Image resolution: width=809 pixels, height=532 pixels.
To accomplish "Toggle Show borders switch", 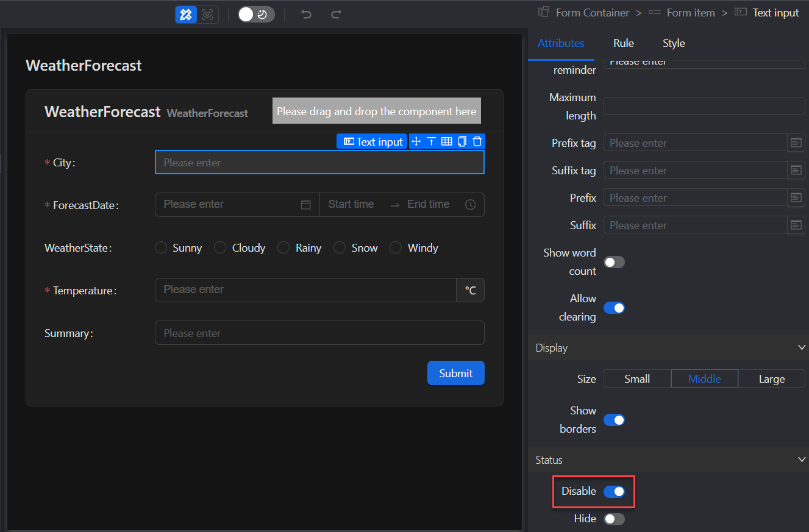I will [614, 420].
